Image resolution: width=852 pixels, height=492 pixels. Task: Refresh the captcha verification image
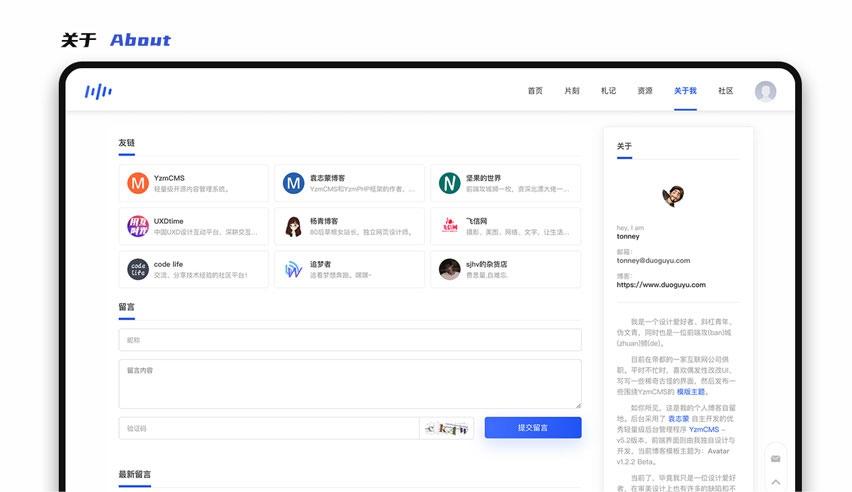(446, 428)
